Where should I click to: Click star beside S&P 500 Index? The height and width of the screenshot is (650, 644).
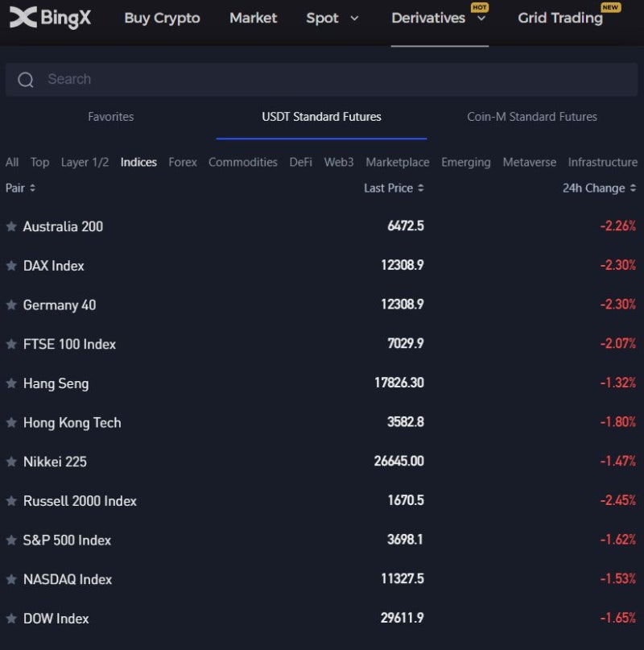click(x=11, y=540)
